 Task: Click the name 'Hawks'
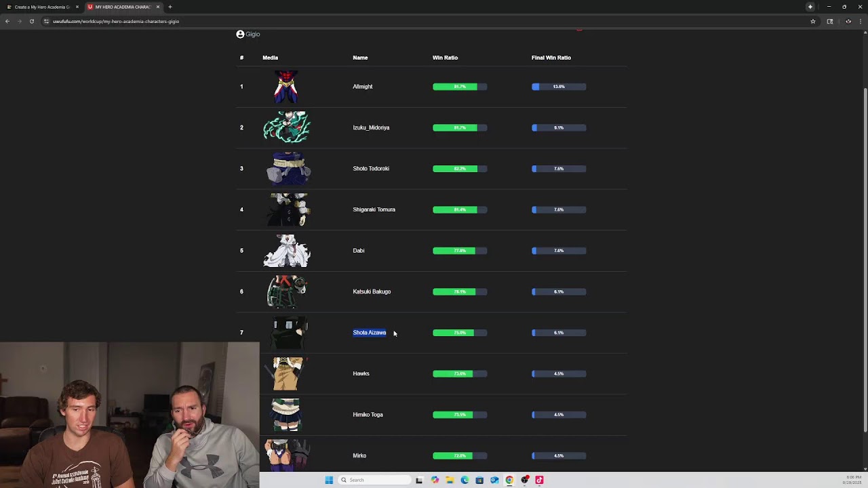(361, 373)
